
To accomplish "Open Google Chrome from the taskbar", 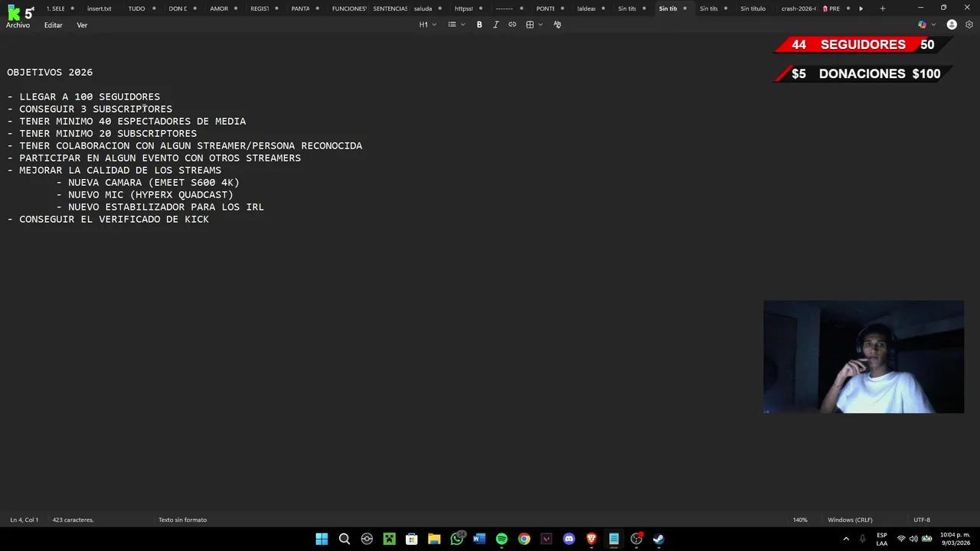I will pos(524,539).
